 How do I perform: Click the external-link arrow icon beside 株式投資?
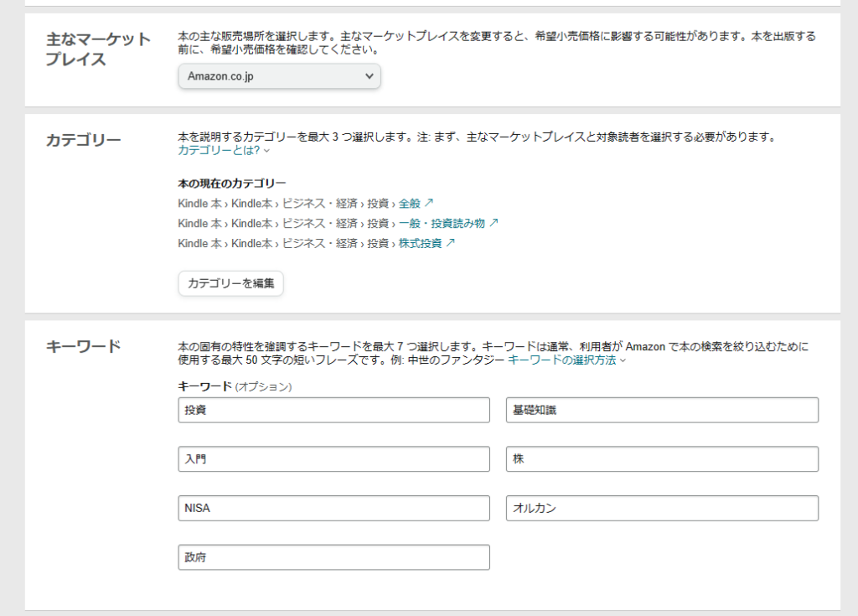pyautogui.click(x=450, y=243)
